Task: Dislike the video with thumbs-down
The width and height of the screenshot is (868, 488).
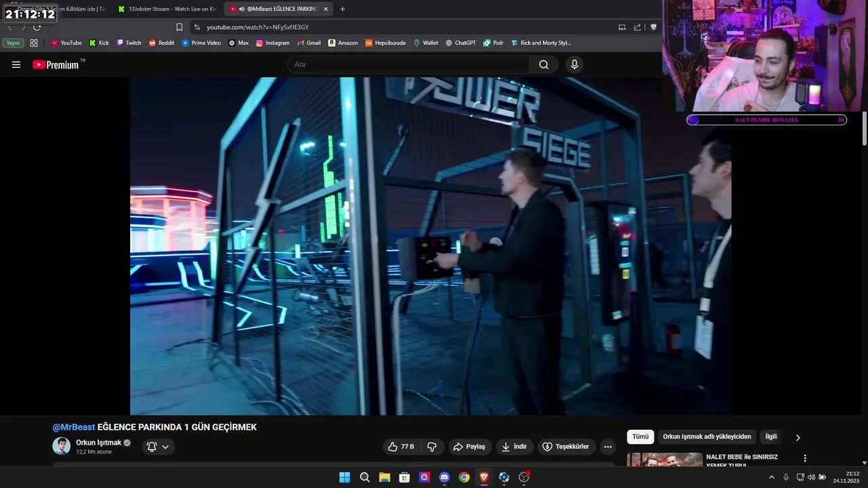Action: [x=432, y=447]
